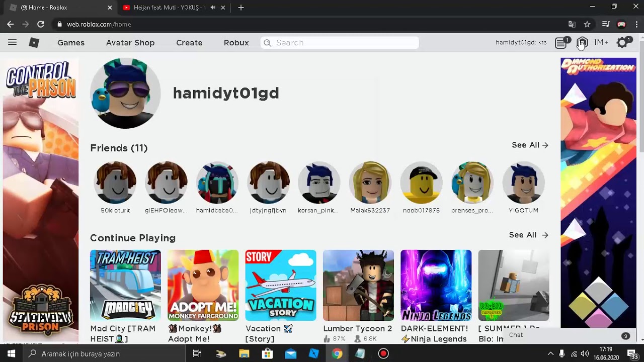The height and width of the screenshot is (362, 644).
Task: Open friend YIGOTUM's avatar
Action: point(523,183)
